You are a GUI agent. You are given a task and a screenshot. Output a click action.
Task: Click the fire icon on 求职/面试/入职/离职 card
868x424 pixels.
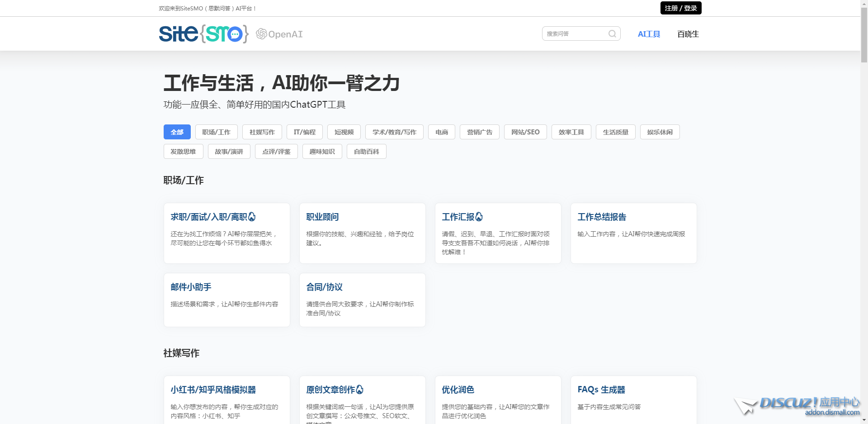(252, 217)
